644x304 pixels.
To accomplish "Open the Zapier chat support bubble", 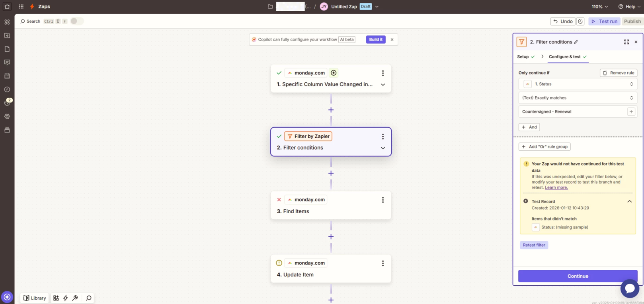I will (629, 288).
